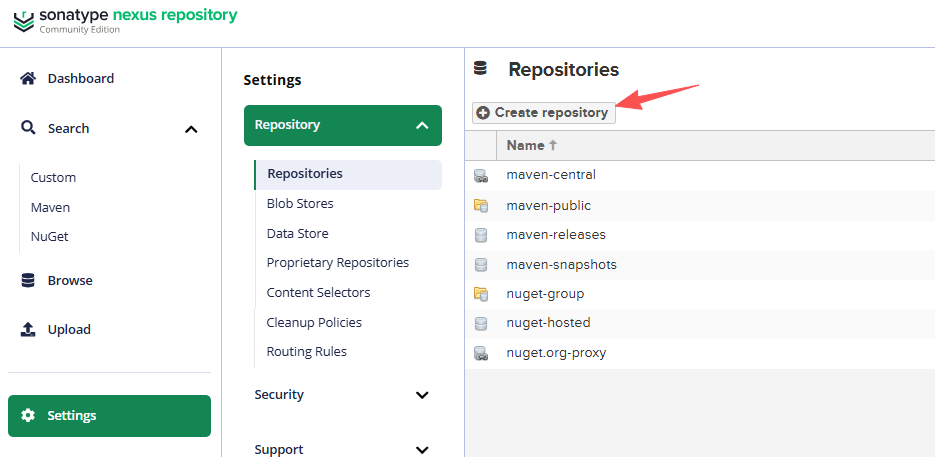Click the maven-central proxy repository icon
The height and width of the screenshot is (457, 935).
coord(481,175)
